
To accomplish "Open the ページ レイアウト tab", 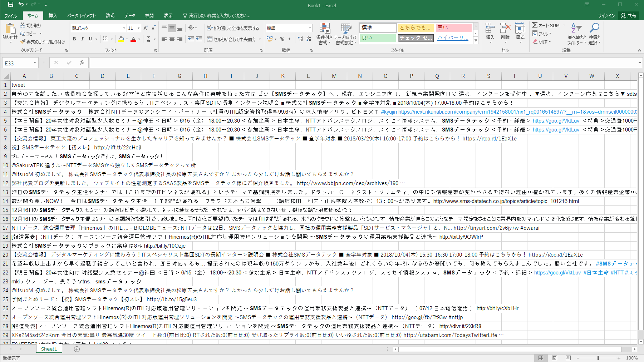I will tap(81, 15).
